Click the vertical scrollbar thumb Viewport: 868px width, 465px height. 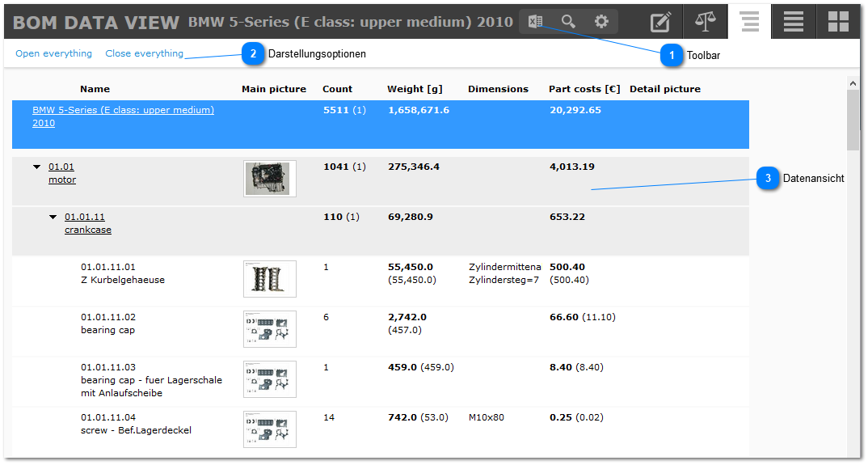[x=853, y=119]
